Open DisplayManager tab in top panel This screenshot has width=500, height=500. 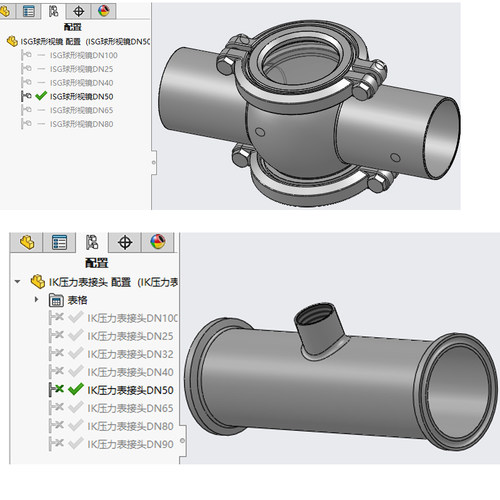pos(104,11)
